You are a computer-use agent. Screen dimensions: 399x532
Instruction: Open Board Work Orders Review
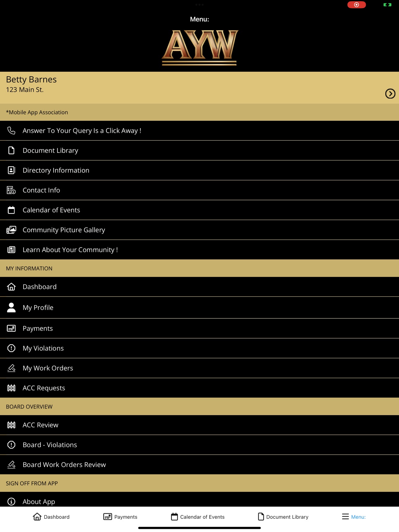(199, 464)
